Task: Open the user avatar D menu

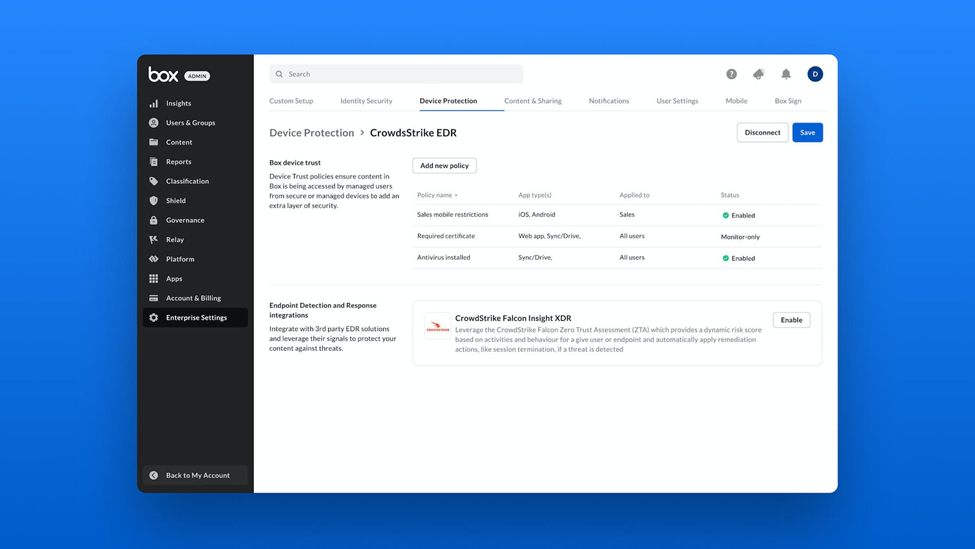Action: point(815,74)
